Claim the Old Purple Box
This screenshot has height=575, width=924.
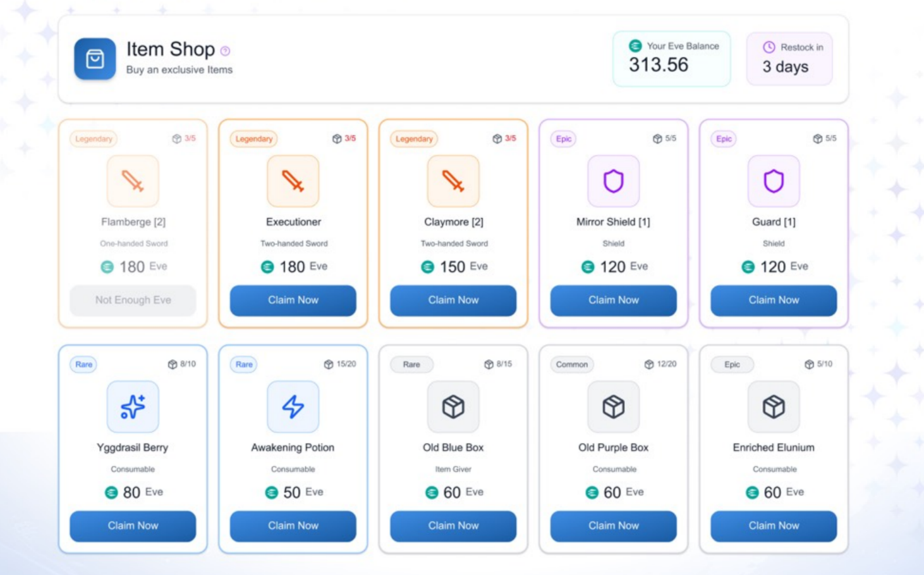point(613,526)
